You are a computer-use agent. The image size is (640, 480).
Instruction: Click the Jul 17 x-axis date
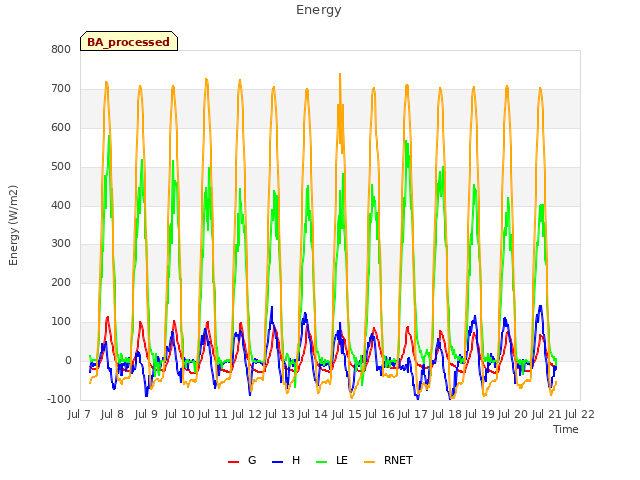pyautogui.click(x=413, y=414)
